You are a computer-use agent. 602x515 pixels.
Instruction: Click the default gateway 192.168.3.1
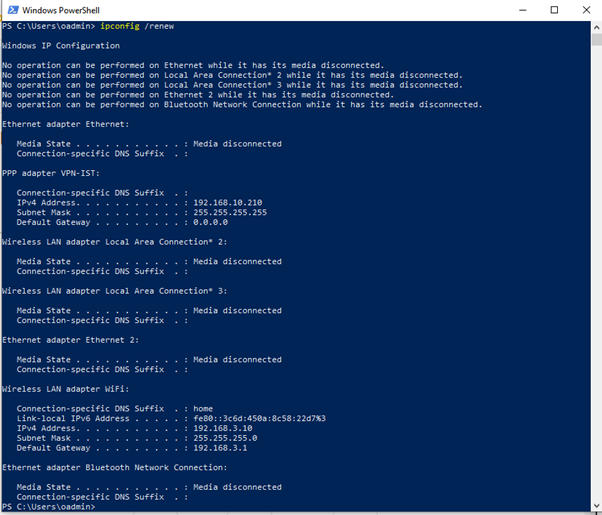click(x=220, y=448)
